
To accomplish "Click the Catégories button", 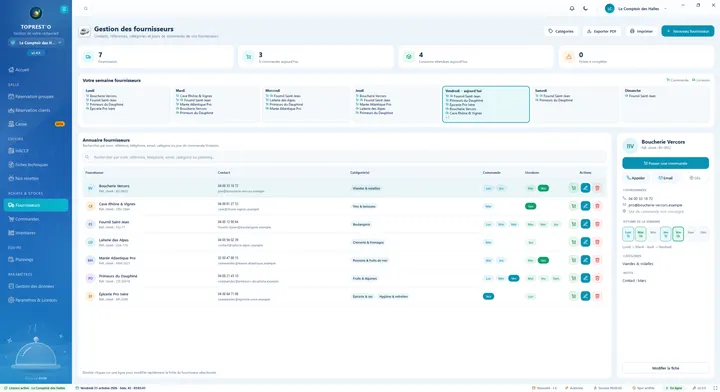I will (x=561, y=31).
